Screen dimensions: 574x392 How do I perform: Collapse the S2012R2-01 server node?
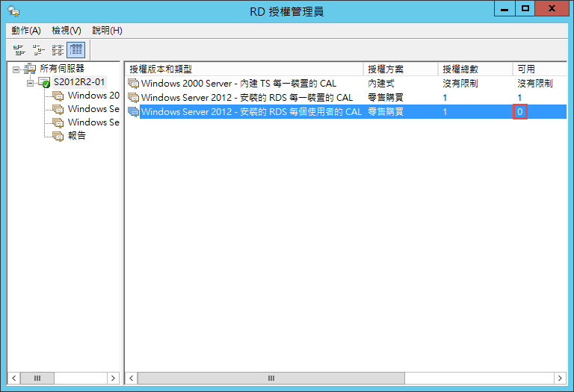(x=31, y=83)
